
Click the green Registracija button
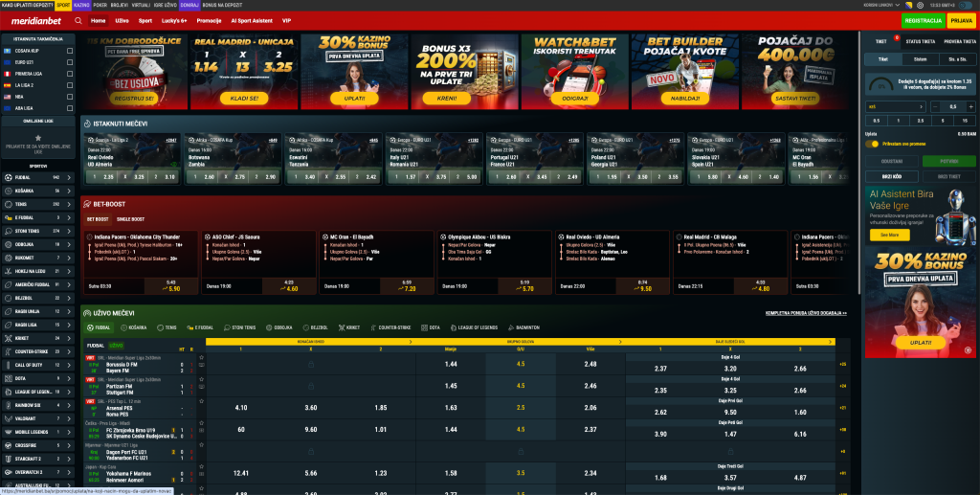(x=924, y=21)
